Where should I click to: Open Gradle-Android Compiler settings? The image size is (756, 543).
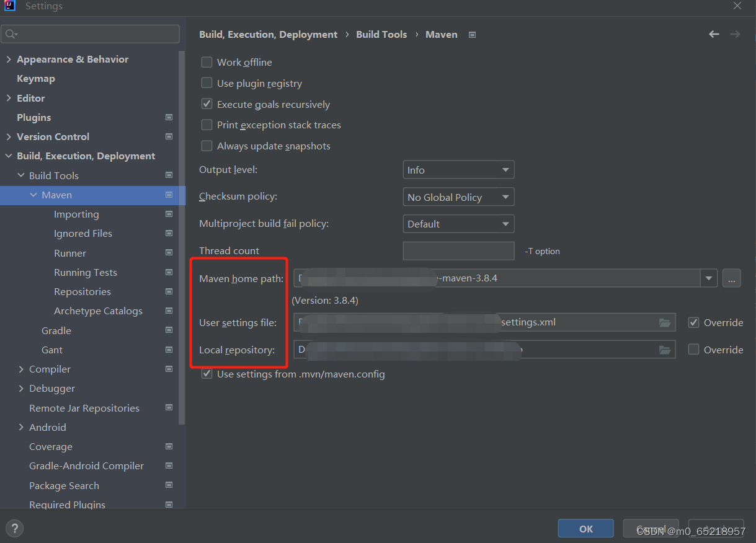pyautogui.click(x=86, y=466)
